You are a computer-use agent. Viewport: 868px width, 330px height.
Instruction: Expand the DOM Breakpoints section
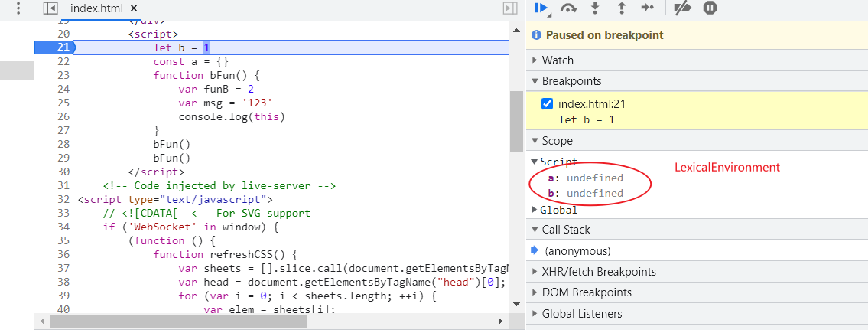[x=697, y=292]
